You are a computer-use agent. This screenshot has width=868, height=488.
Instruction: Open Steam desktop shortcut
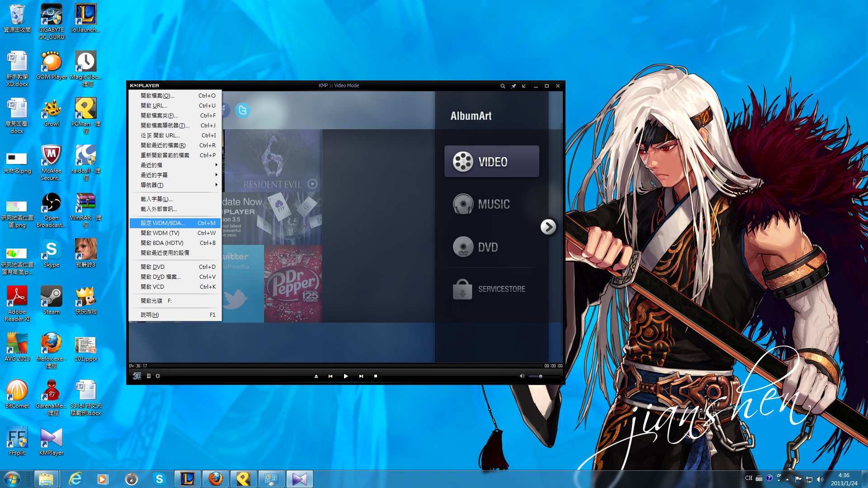point(52,300)
